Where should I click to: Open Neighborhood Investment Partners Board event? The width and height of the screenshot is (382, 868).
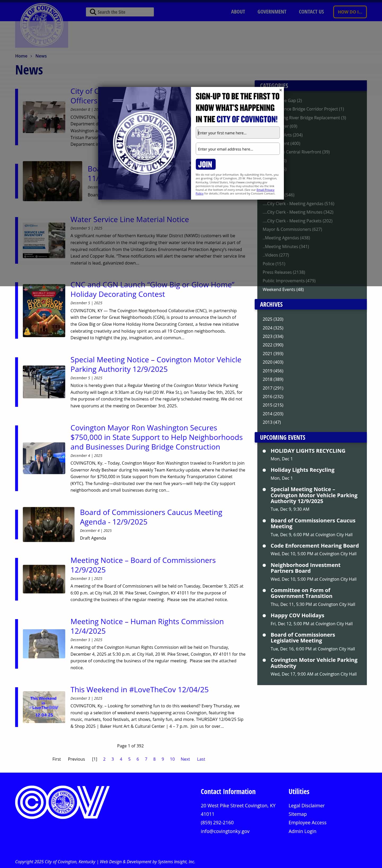[x=305, y=568]
